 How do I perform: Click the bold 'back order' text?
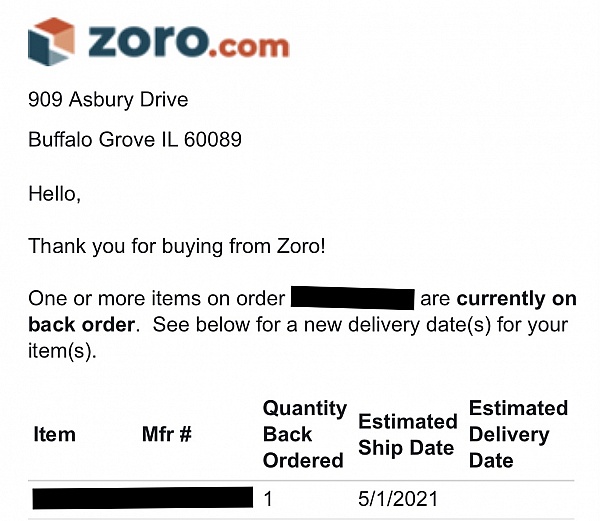pyautogui.click(x=81, y=325)
